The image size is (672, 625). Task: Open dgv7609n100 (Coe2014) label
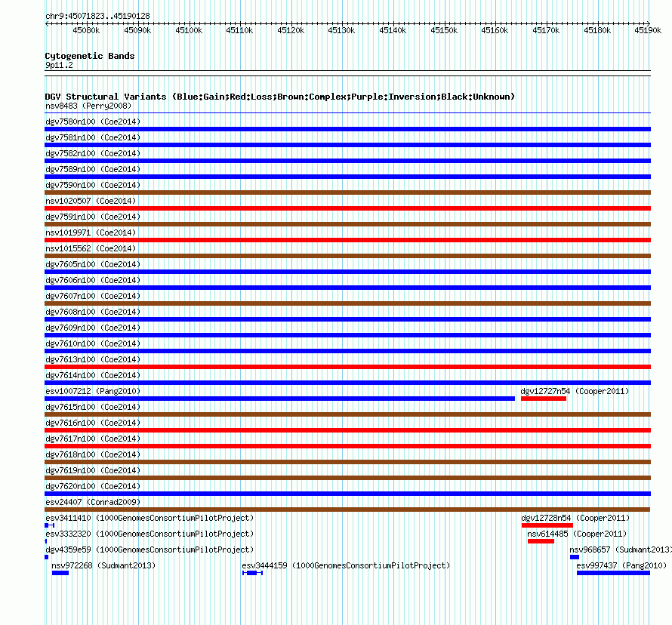(93, 328)
